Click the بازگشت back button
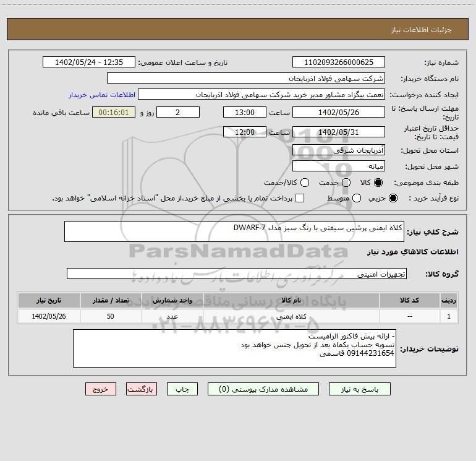 point(142,389)
